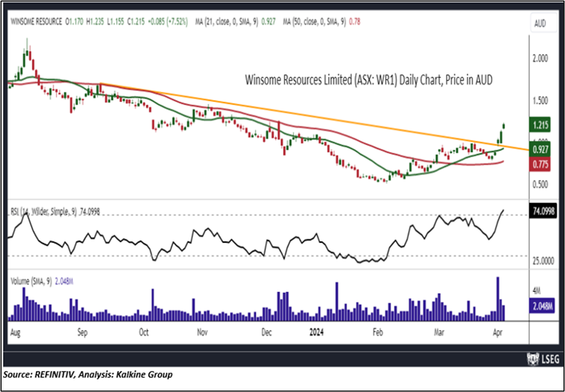
Task: Click the black 74.0998 RSI value tag
Action: coord(542,210)
